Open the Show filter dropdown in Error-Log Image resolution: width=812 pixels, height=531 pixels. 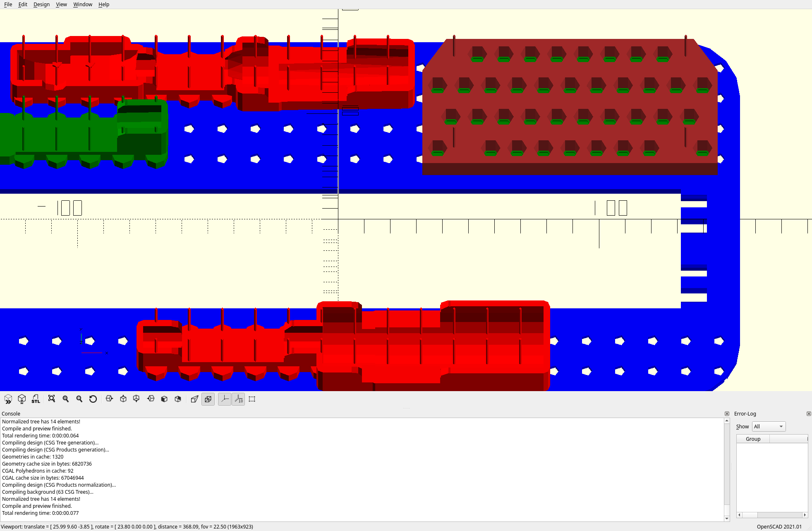(x=769, y=426)
